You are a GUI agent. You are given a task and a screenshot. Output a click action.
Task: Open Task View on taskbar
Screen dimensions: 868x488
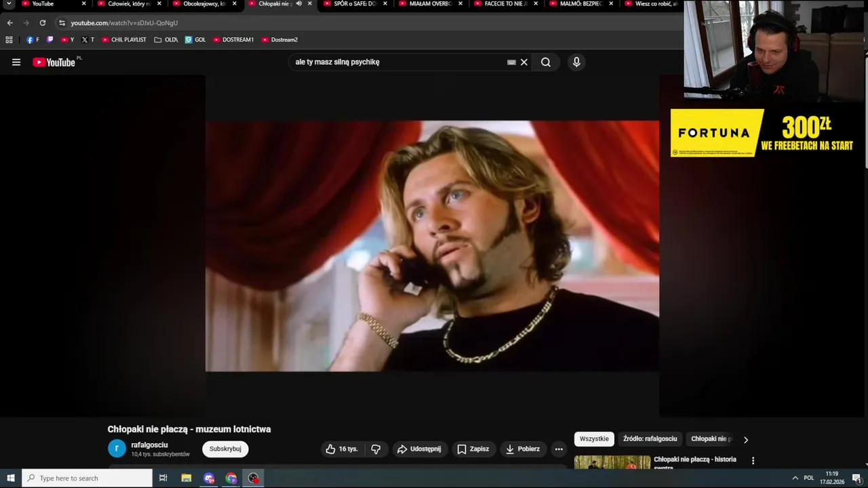[163, 478]
